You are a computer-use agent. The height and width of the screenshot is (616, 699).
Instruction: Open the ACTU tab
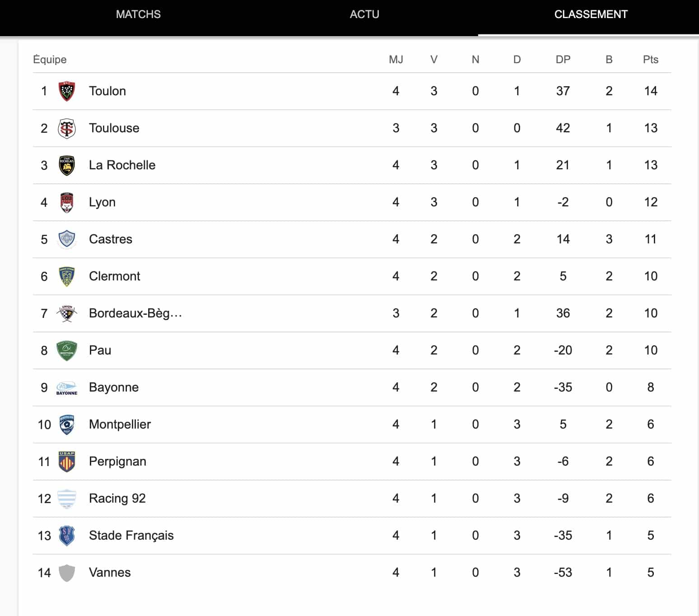coord(364,14)
